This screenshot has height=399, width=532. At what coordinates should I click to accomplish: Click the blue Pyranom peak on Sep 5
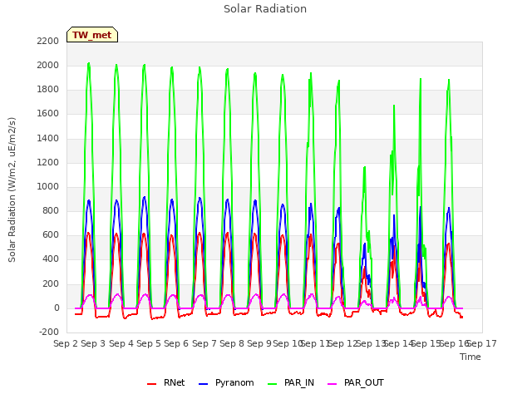tap(144, 197)
